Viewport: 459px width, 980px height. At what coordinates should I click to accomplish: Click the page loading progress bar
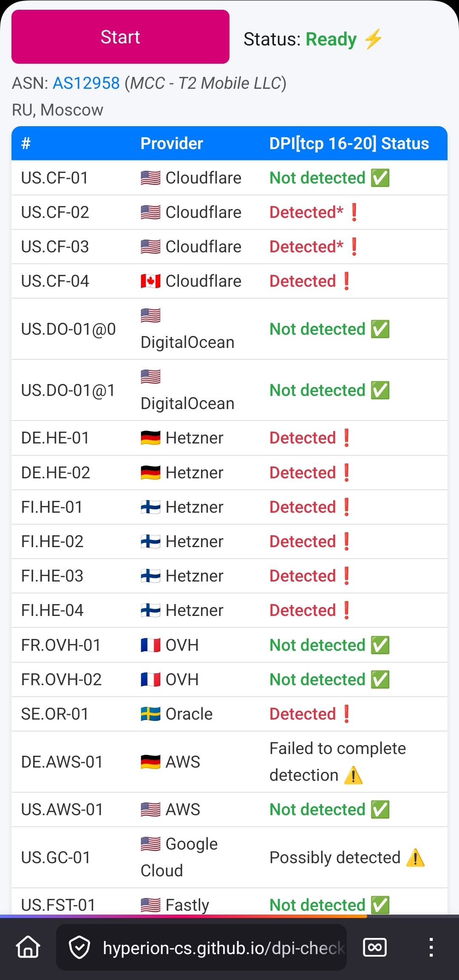pyautogui.click(x=184, y=916)
